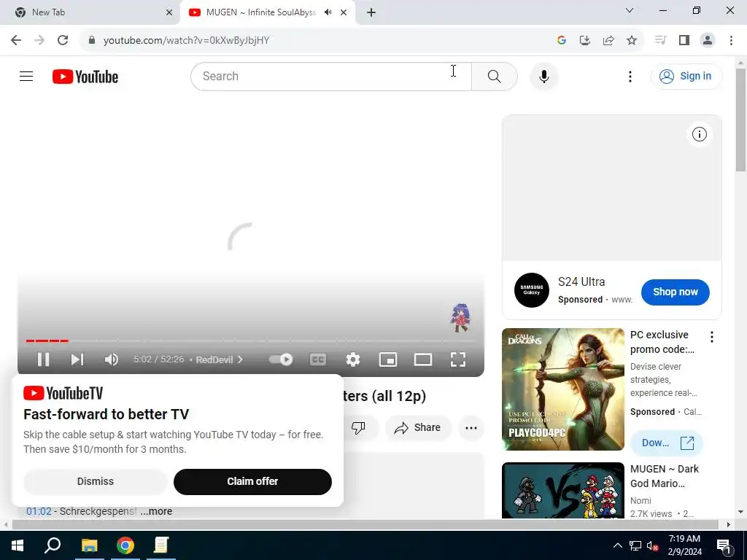The height and width of the screenshot is (560, 747).
Task: Start voice search with the microphone
Action: (543, 76)
